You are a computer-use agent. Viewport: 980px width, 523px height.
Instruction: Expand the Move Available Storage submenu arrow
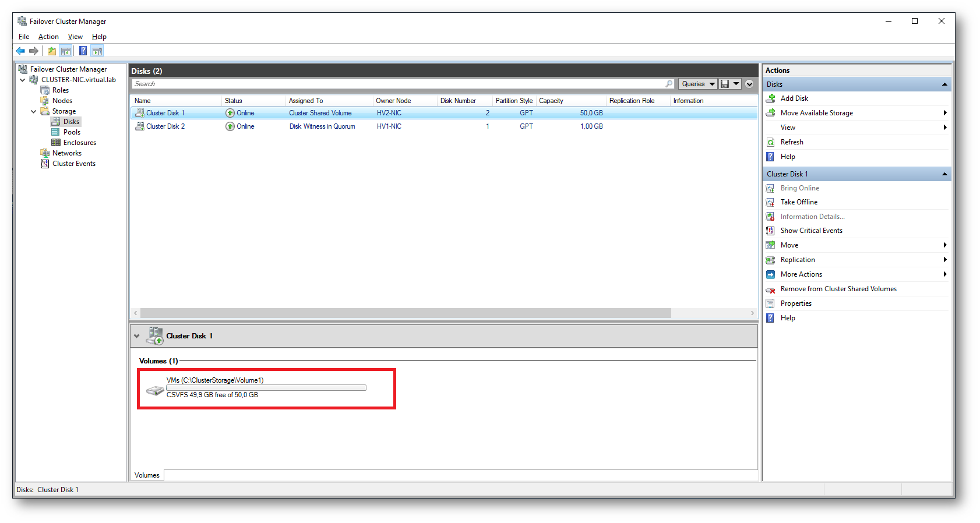[x=945, y=113]
